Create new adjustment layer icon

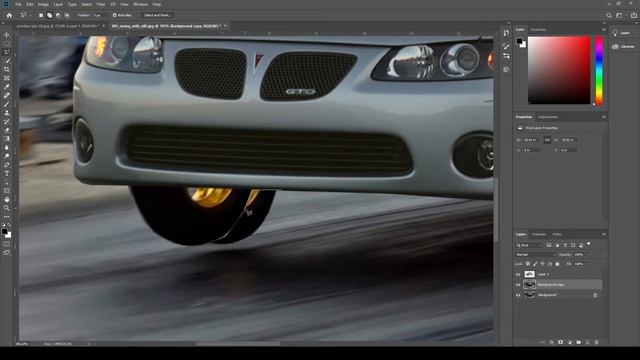point(570,342)
